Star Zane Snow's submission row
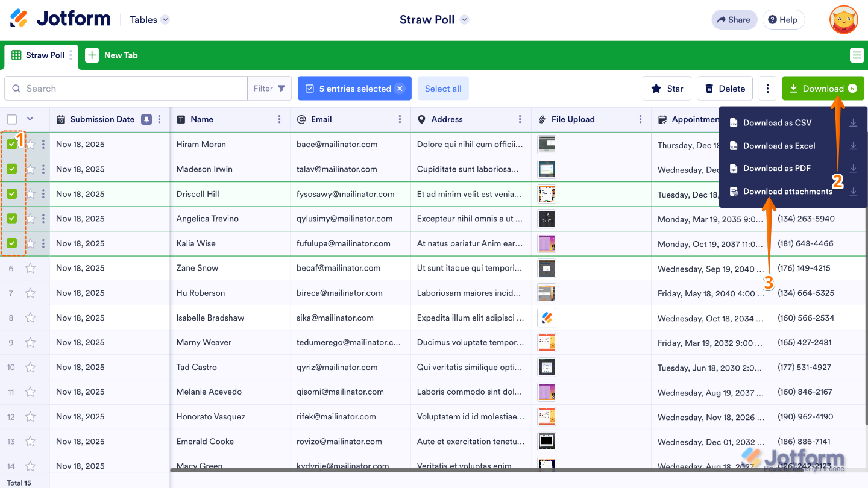 pos(30,268)
